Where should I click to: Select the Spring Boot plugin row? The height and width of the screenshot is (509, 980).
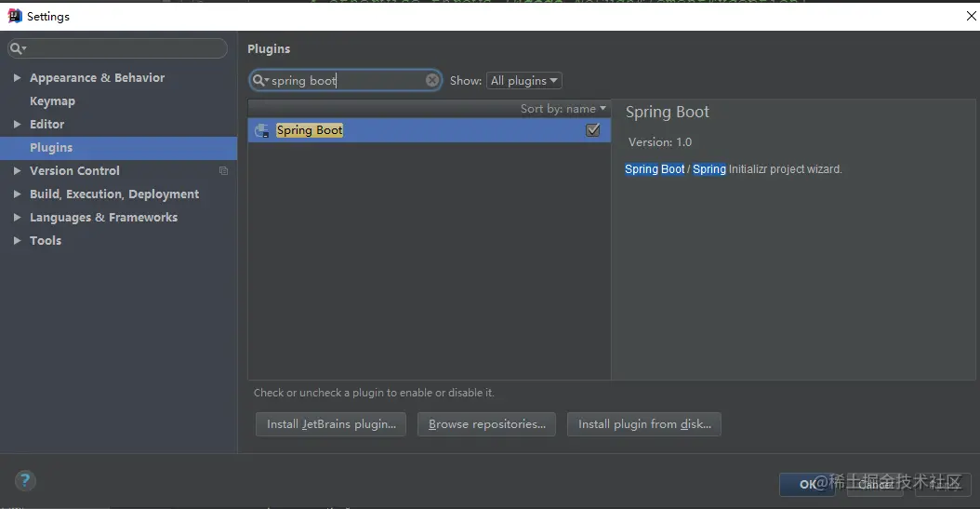tap(429, 130)
